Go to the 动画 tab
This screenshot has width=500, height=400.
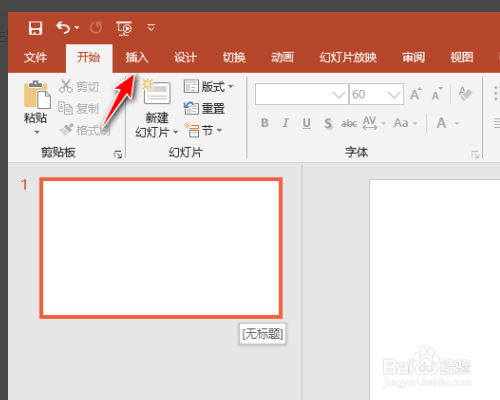[282, 57]
